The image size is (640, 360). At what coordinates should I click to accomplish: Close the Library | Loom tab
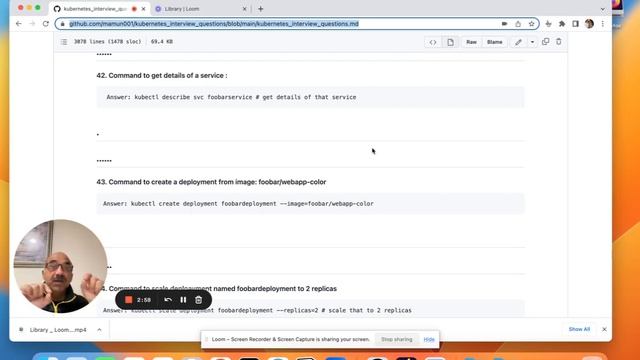[x=244, y=9]
